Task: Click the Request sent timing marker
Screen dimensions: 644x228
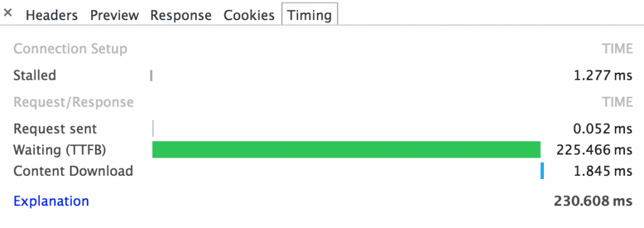Action: tap(153, 128)
